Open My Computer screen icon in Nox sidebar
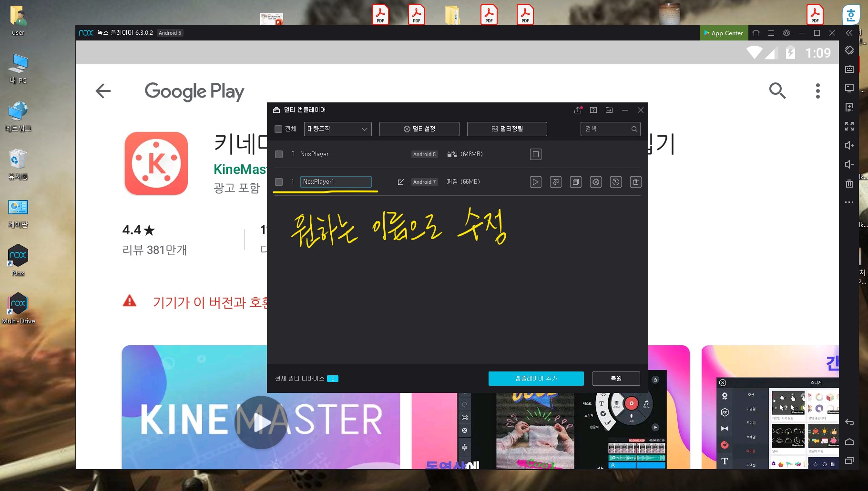 [849, 88]
